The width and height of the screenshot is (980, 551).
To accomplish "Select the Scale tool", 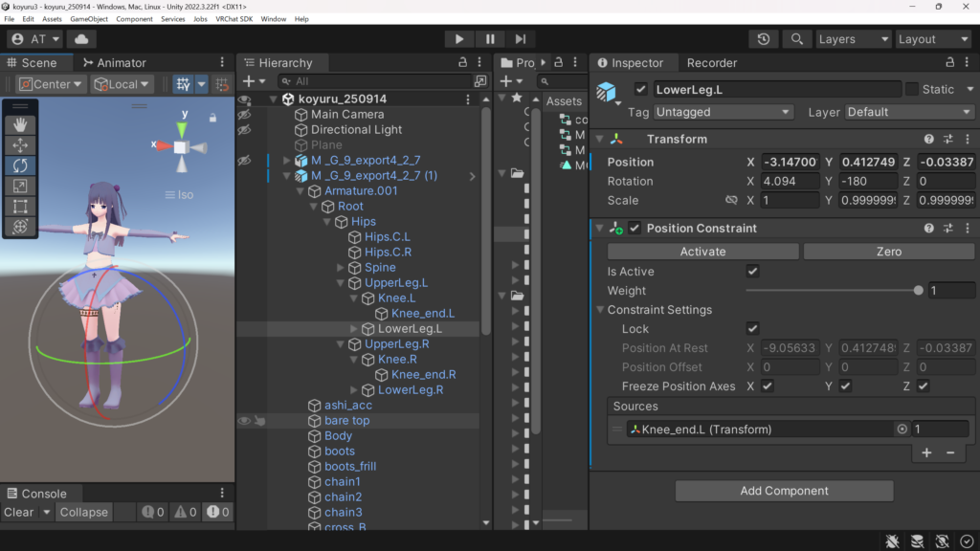I will pyautogui.click(x=20, y=187).
